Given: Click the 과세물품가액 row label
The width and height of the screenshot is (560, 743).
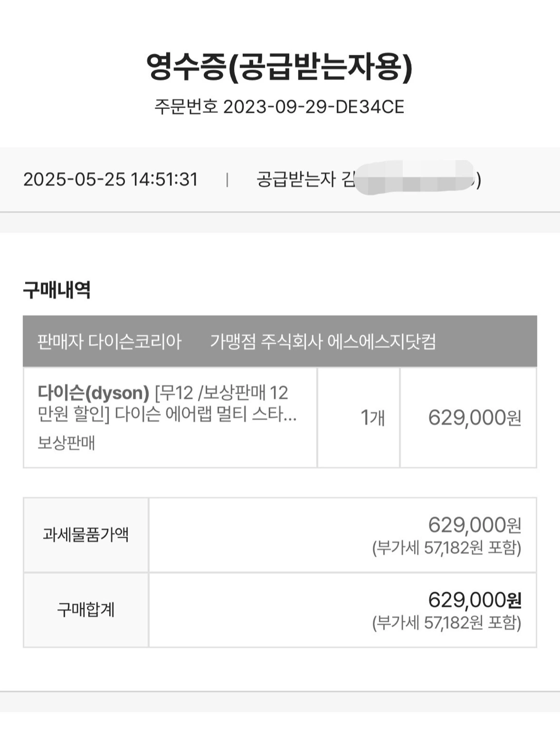Looking at the screenshot, I should [x=86, y=535].
